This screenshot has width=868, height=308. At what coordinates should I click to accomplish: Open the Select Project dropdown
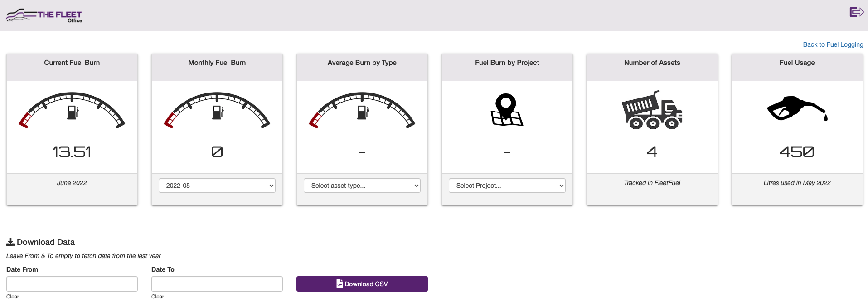point(507,186)
